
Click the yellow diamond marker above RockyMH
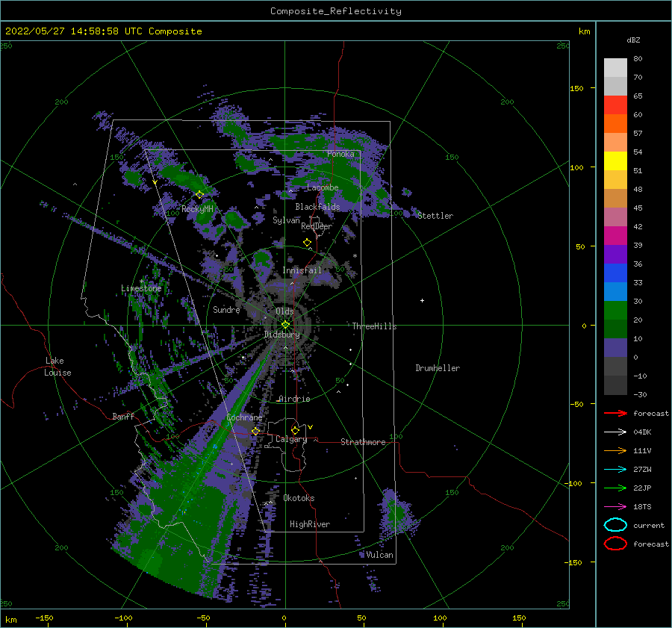tap(199, 195)
